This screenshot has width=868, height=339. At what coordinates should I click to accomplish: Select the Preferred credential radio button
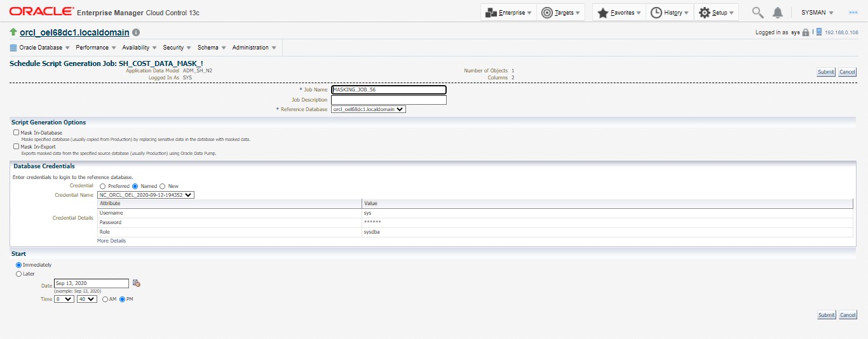click(x=102, y=186)
